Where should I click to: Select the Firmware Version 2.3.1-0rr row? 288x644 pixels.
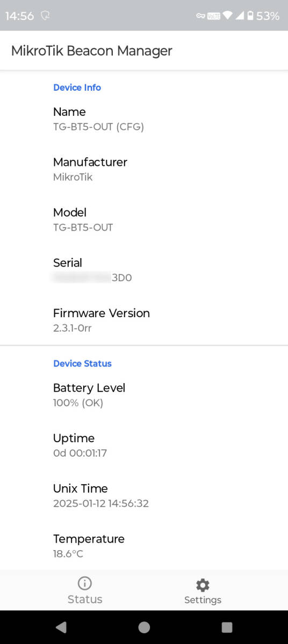click(x=144, y=320)
